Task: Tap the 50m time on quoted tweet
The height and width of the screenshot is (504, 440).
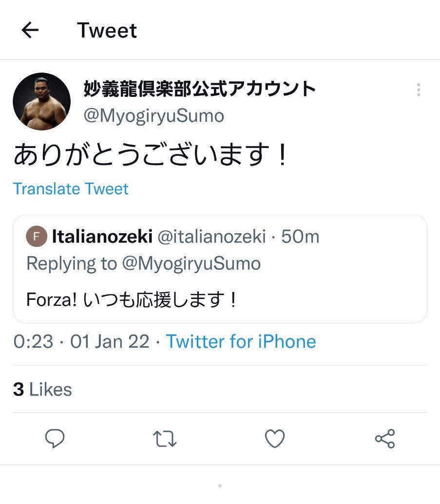Action: pyautogui.click(x=300, y=237)
